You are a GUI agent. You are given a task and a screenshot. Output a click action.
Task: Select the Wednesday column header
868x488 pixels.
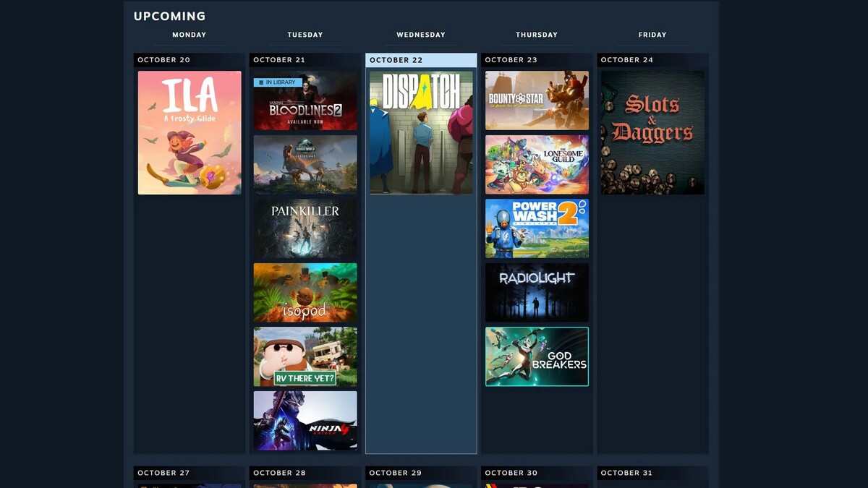click(x=420, y=34)
